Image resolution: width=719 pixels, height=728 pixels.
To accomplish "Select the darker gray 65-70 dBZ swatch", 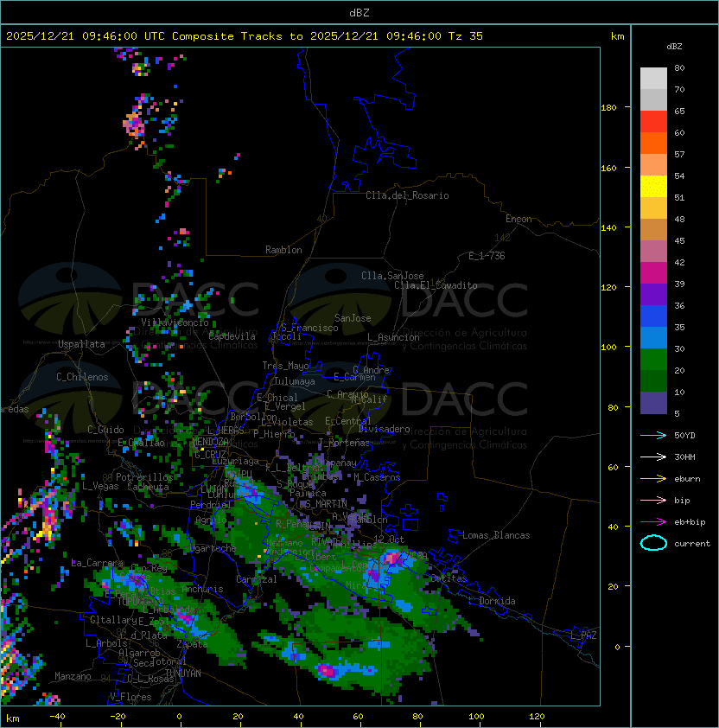I will tap(653, 100).
